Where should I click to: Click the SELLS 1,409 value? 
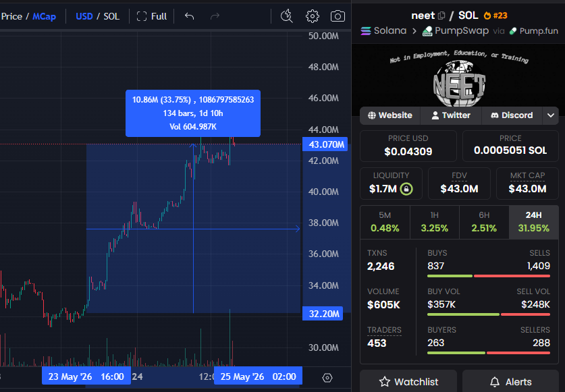coord(538,266)
